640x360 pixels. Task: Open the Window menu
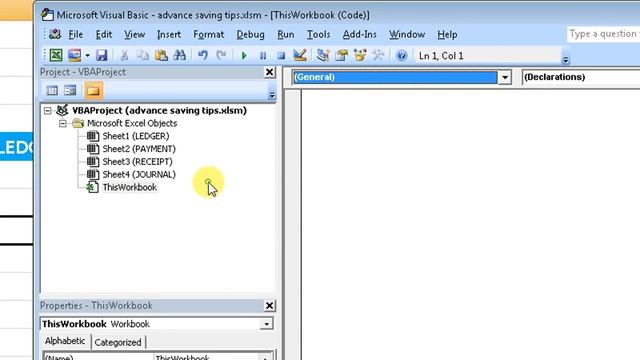(407, 35)
